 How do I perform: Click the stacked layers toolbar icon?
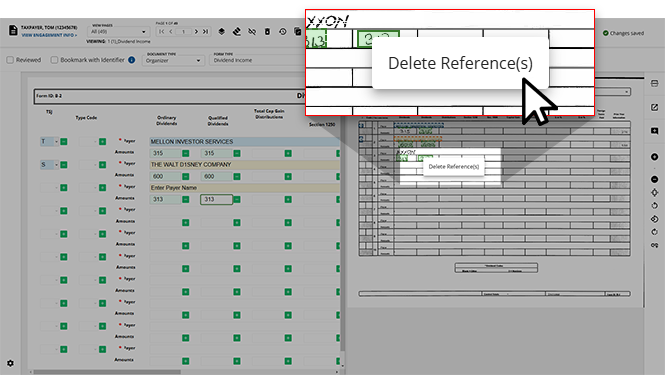221,31
